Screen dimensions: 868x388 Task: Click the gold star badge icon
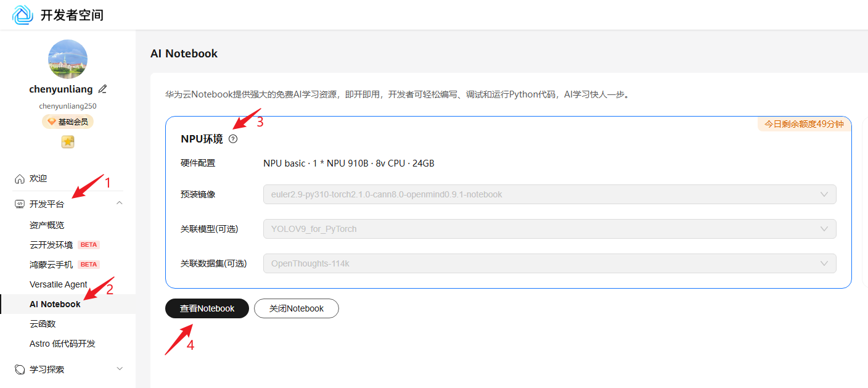point(68,142)
